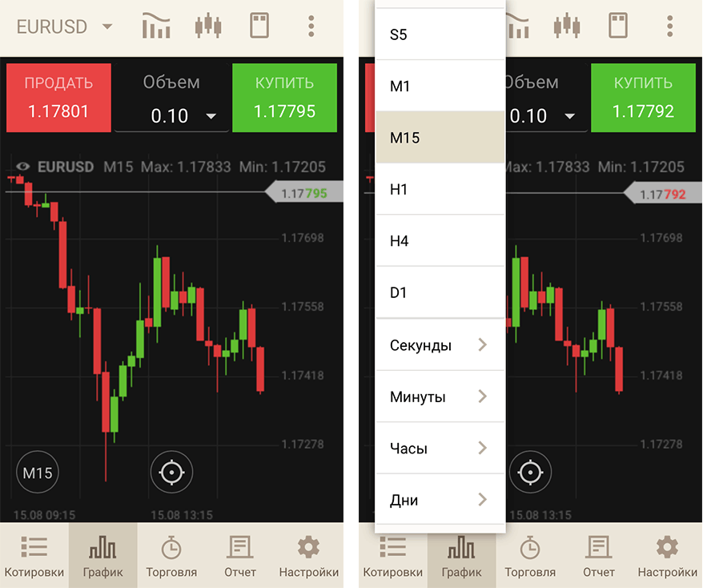Tap Котировки list icon in left screen
The width and height of the screenshot is (703, 588).
[x=34, y=556]
